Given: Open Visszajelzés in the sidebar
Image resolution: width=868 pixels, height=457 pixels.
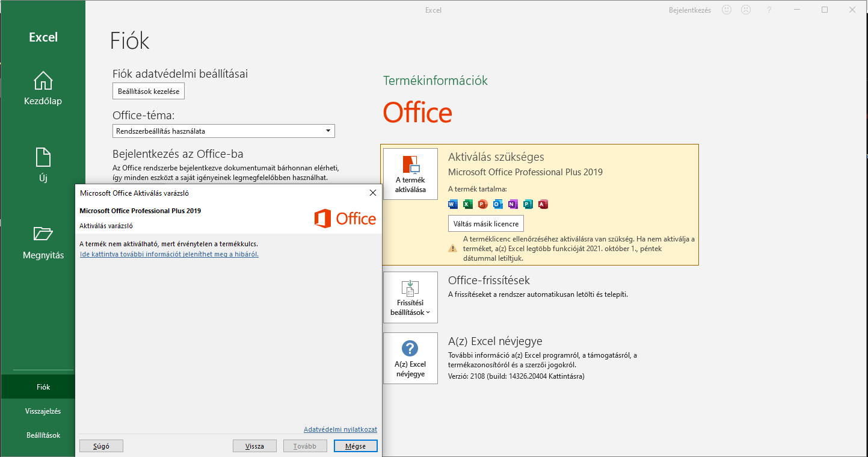Looking at the screenshot, I should [43, 411].
